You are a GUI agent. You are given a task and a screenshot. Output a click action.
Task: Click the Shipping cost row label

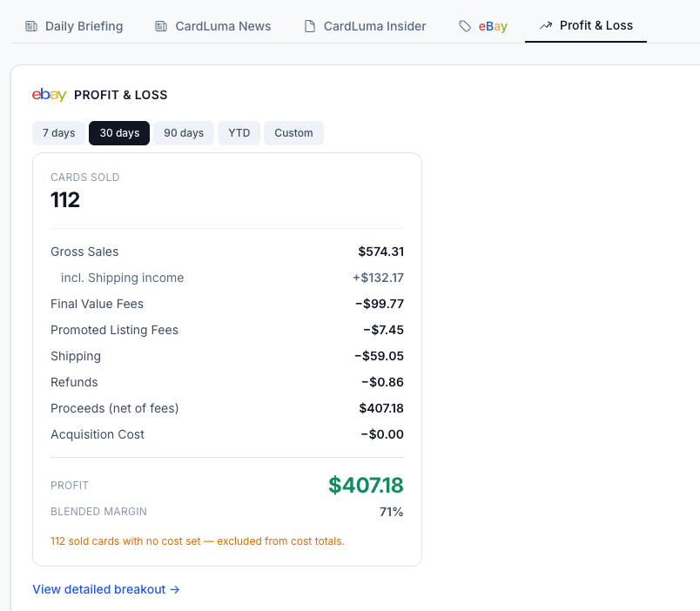pyautogui.click(x=76, y=356)
